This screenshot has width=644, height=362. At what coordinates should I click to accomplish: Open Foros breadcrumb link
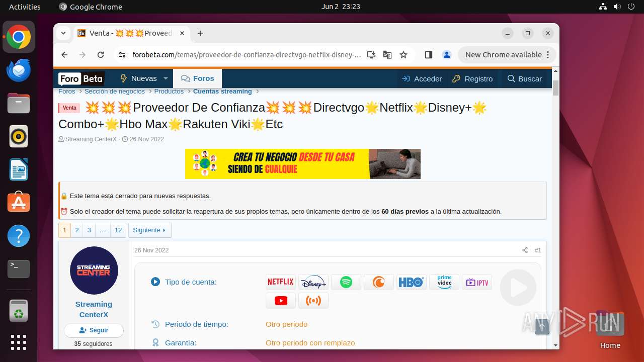coord(66,92)
